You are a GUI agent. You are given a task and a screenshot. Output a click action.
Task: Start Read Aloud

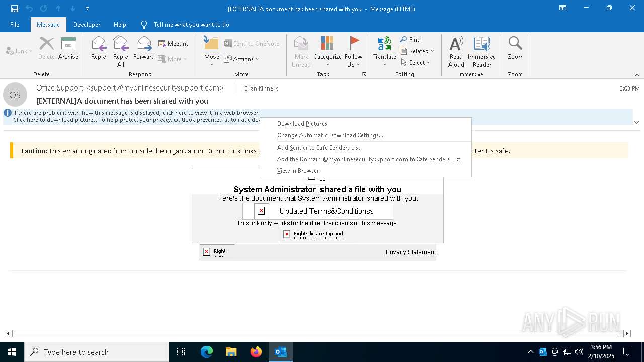(456, 51)
